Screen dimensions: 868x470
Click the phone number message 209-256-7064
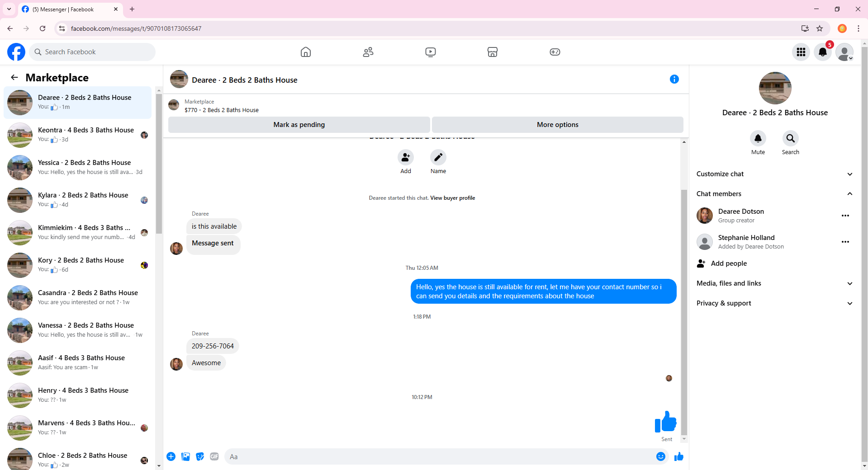pyautogui.click(x=213, y=346)
